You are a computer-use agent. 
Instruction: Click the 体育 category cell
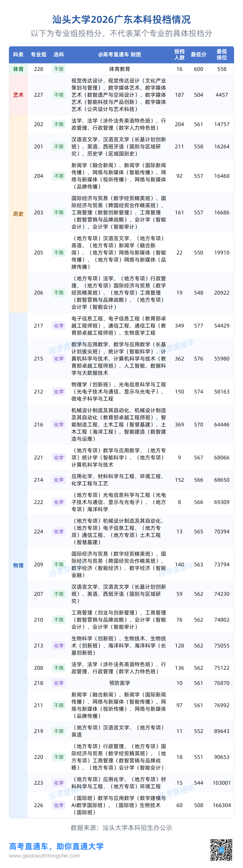point(18,69)
